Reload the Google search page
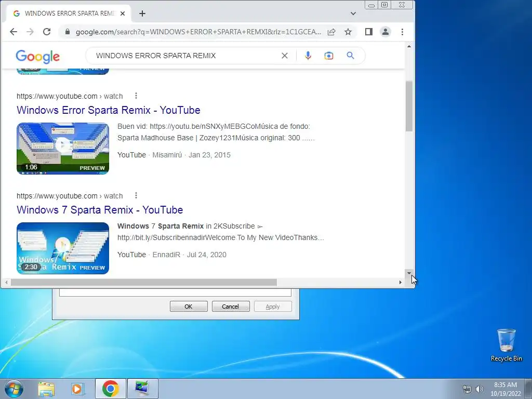 47,32
